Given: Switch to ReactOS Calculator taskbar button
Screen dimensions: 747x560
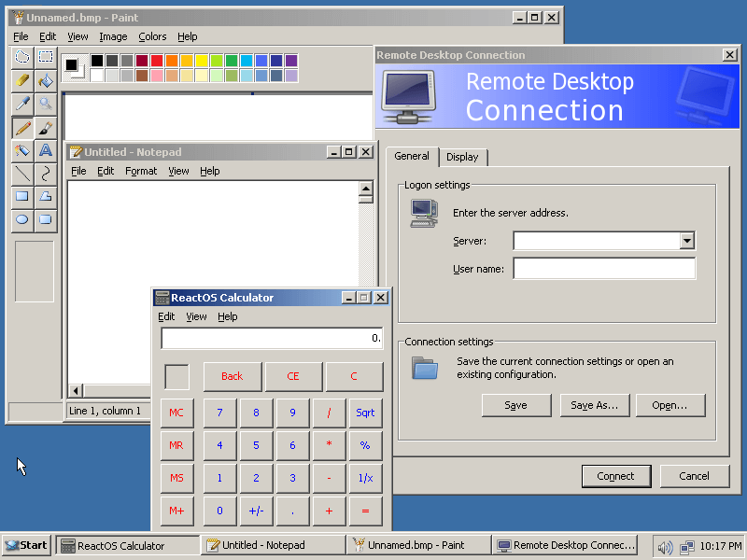Looking at the screenshot, I should 127,546.
